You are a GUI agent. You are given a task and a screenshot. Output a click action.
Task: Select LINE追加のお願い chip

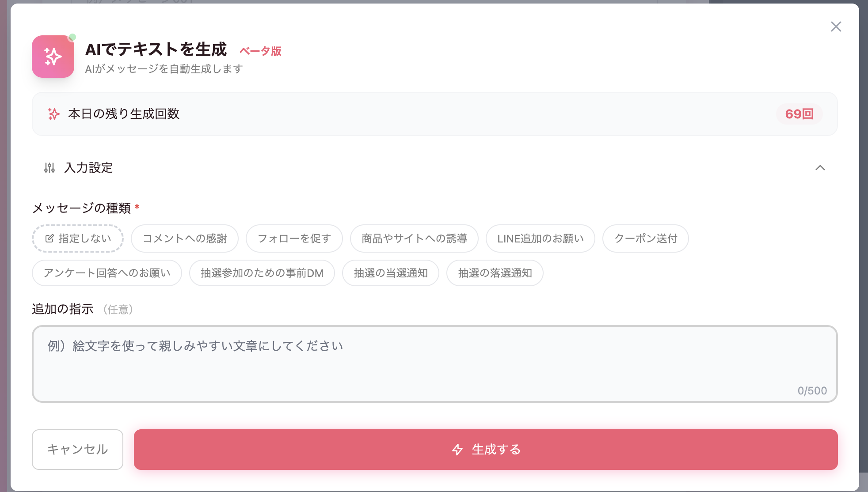click(540, 238)
